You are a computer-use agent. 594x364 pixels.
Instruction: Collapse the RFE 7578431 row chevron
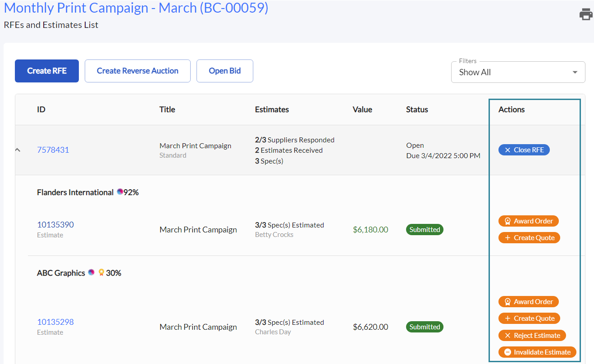tap(18, 150)
